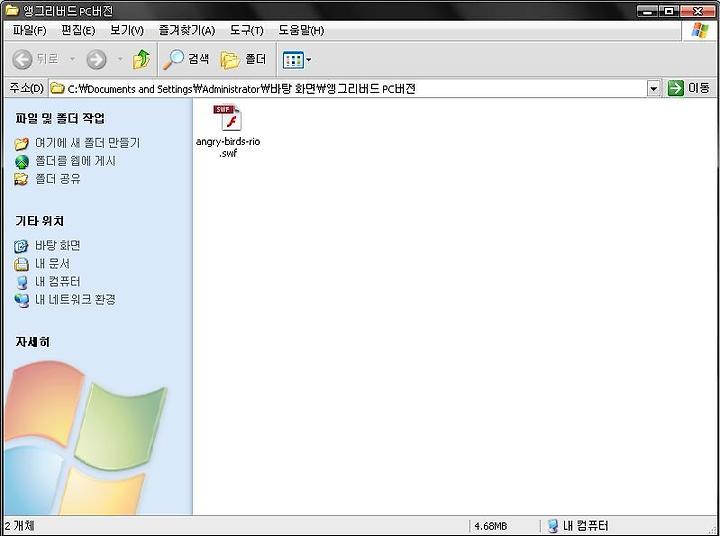Expand the address bar dropdown
720x536 pixels.
653,88
